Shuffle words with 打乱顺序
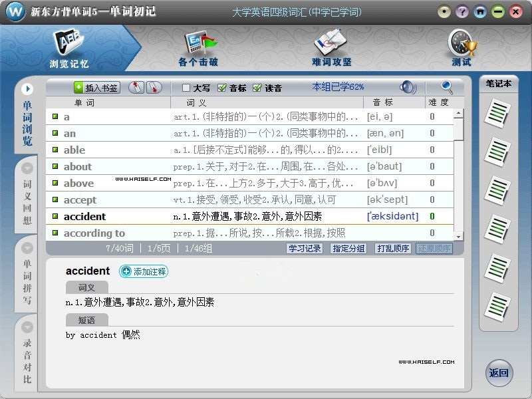Image resolution: width=532 pixels, height=399 pixels. [x=393, y=248]
